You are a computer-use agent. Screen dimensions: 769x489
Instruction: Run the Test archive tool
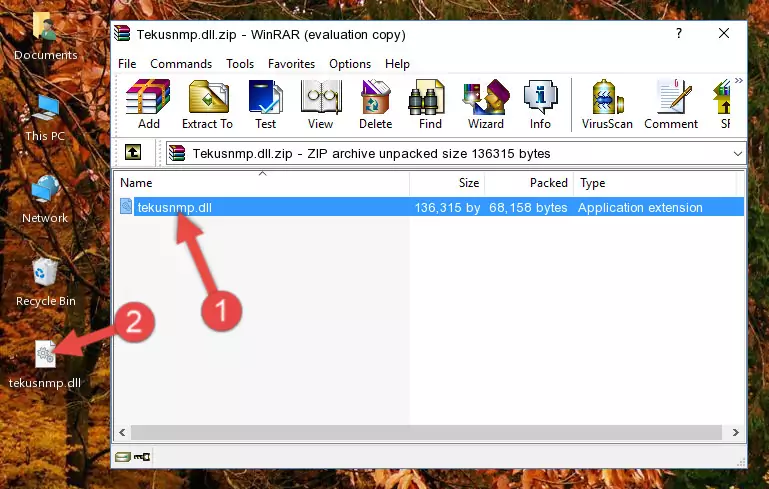click(x=265, y=104)
